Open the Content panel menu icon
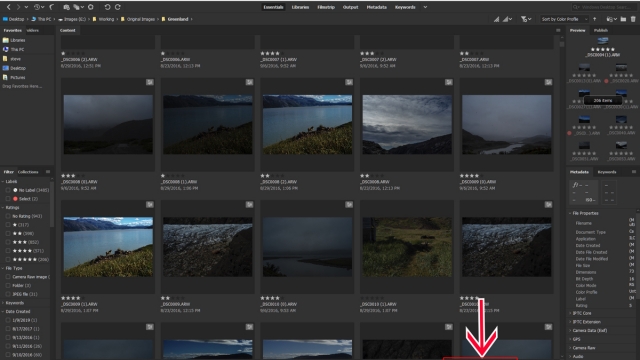The width and height of the screenshot is (640, 360). 558,30
